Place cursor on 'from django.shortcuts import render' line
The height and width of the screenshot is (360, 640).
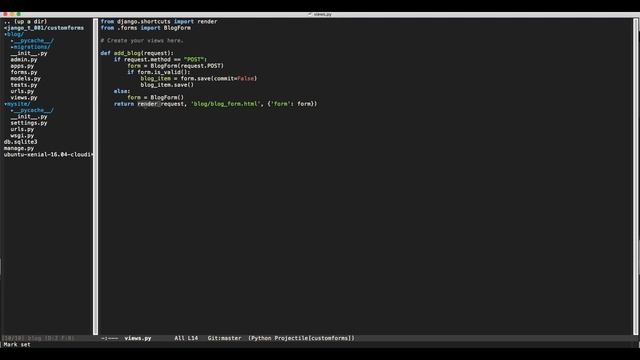coord(159,22)
